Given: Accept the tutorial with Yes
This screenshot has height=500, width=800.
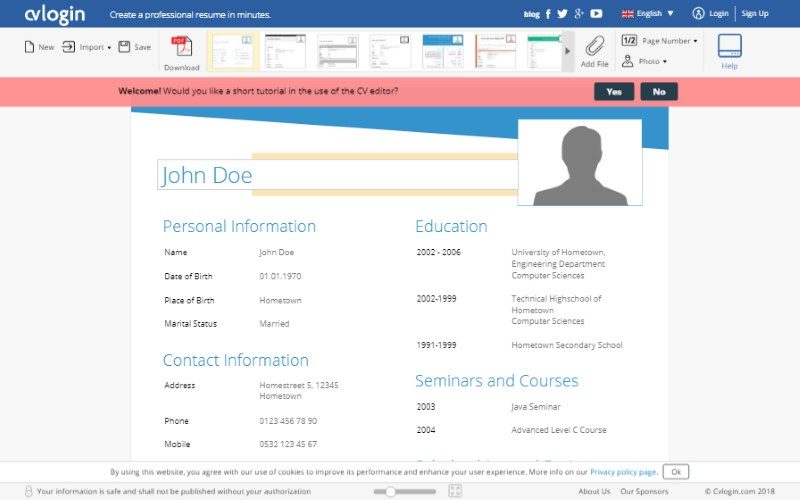Looking at the screenshot, I should 614,92.
